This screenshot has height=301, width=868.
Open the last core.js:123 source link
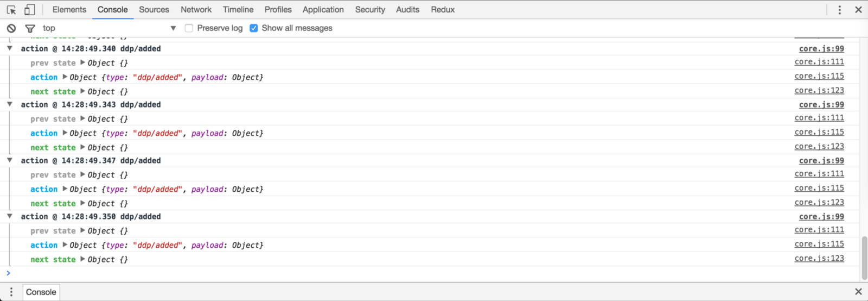coord(819,259)
